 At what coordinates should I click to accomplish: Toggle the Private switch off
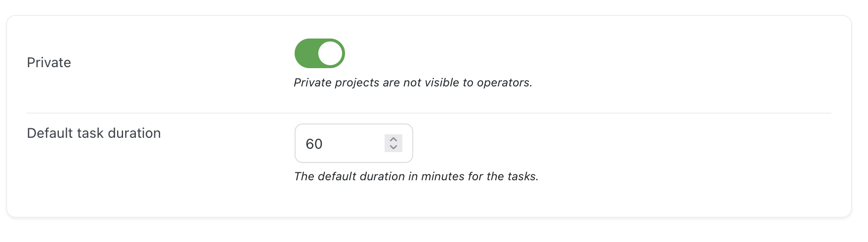click(319, 53)
